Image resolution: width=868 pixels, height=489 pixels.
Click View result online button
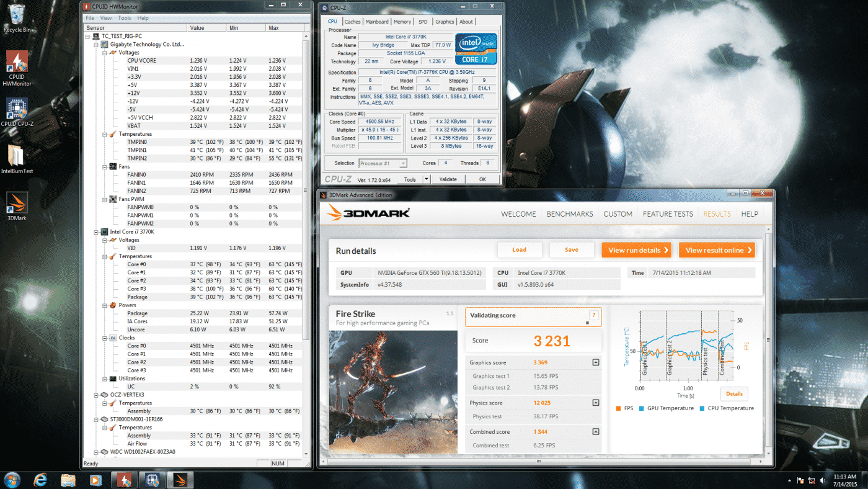717,250
